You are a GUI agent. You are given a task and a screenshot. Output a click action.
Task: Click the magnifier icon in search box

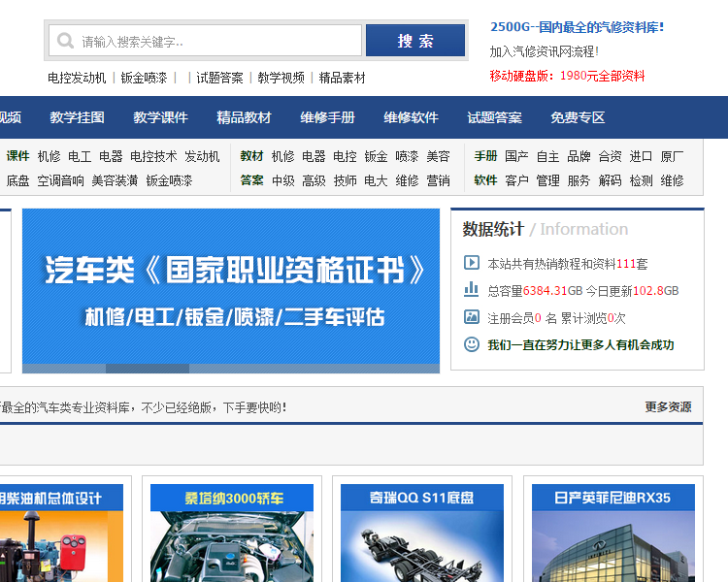coord(65,41)
